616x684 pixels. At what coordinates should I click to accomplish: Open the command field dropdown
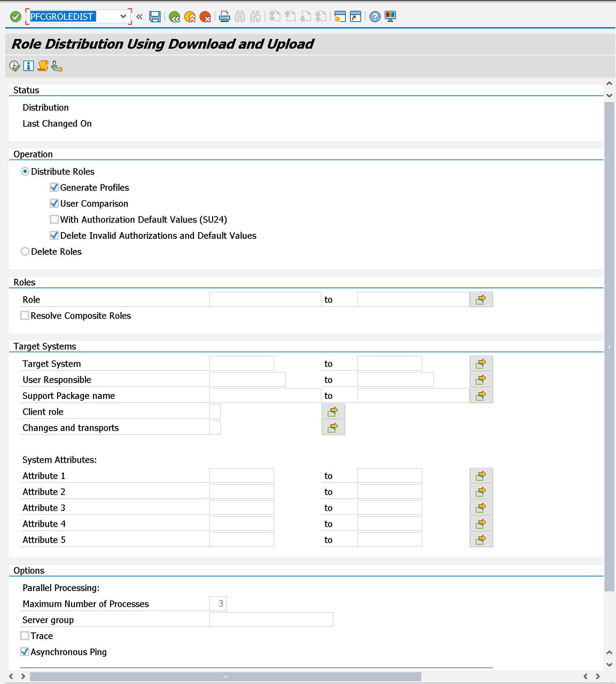(123, 16)
